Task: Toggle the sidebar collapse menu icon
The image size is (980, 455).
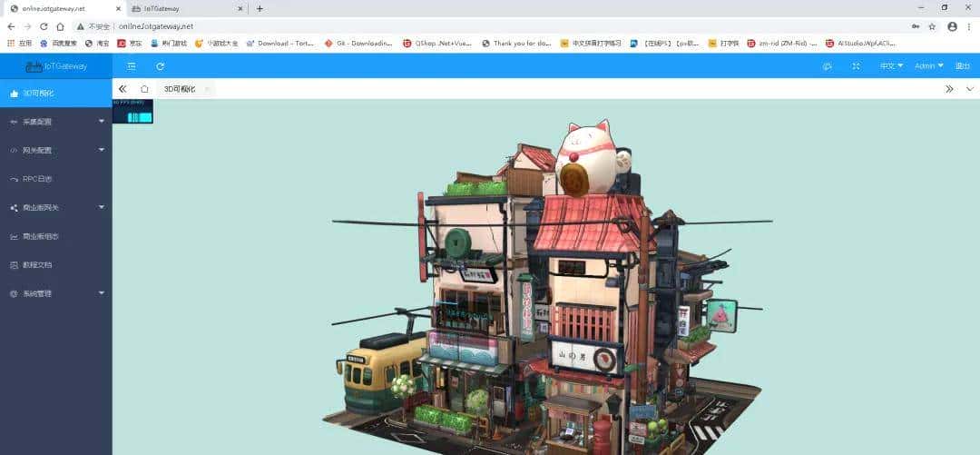Action: [132, 65]
